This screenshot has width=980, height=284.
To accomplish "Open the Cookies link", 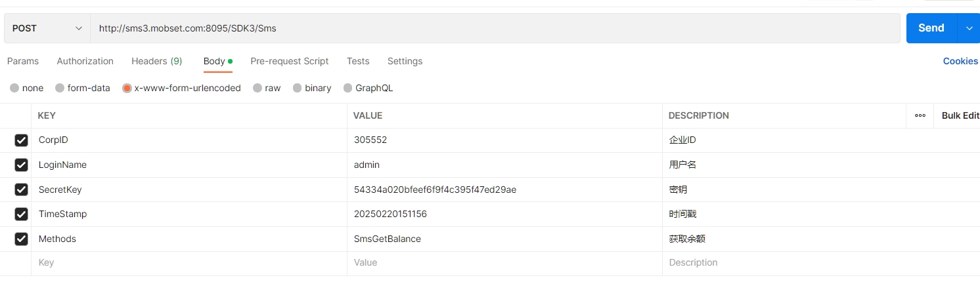I will coord(960,61).
